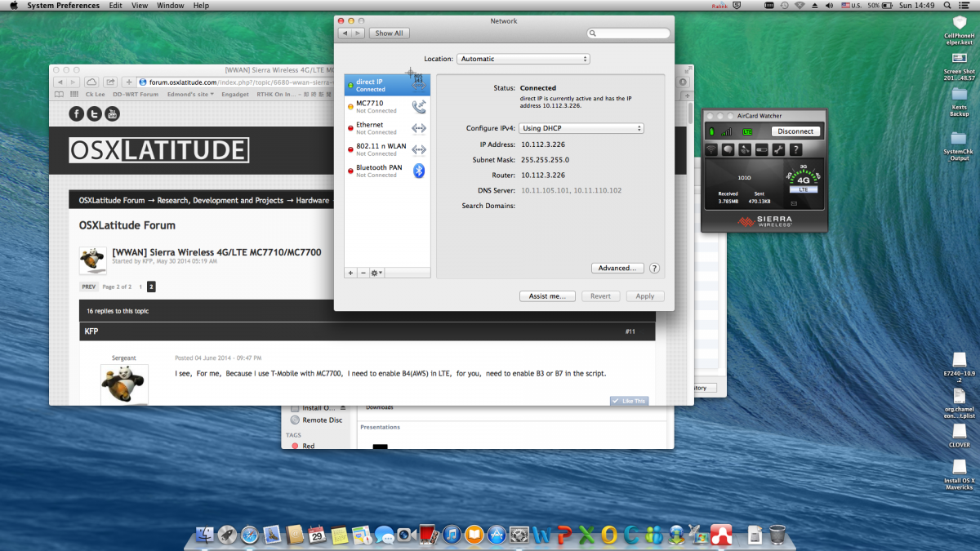This screenshot has width=980, height=551.
Task: Click the Network help button
Action: pyautogui.click(x=654, y=268)
